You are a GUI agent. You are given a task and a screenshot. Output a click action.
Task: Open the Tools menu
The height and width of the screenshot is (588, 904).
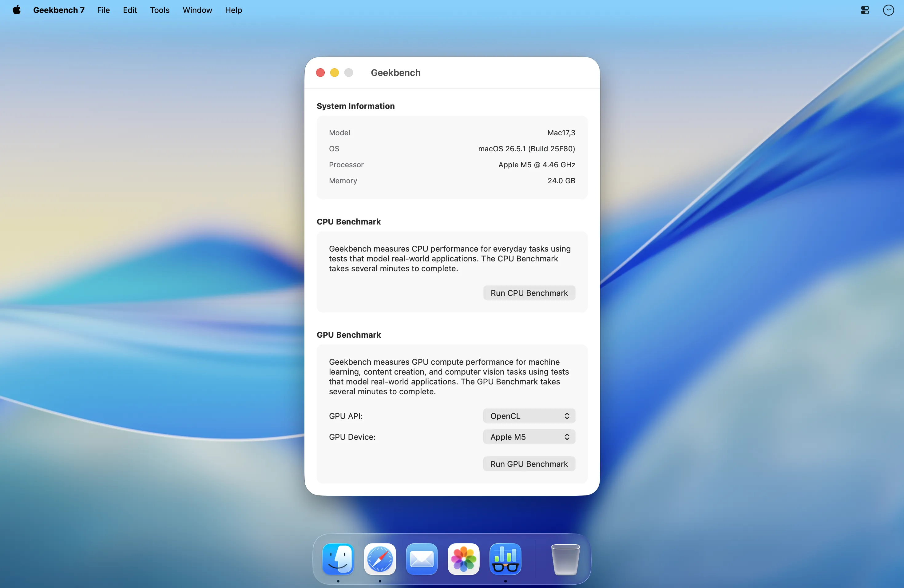(x=160, y=10)
